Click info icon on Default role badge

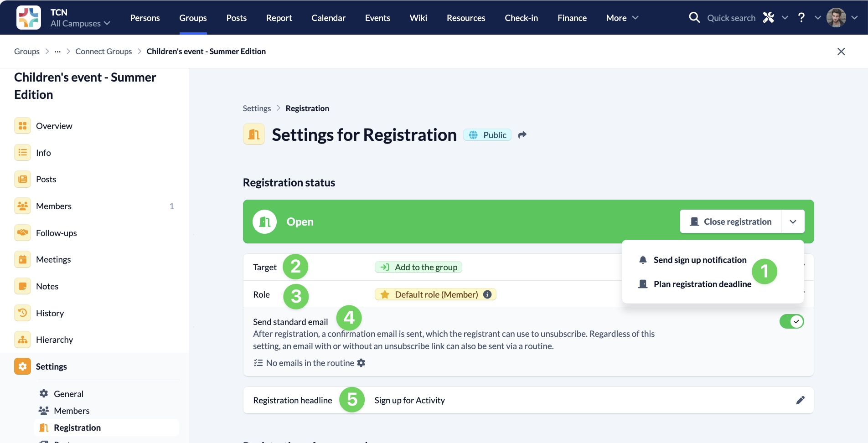487,294
